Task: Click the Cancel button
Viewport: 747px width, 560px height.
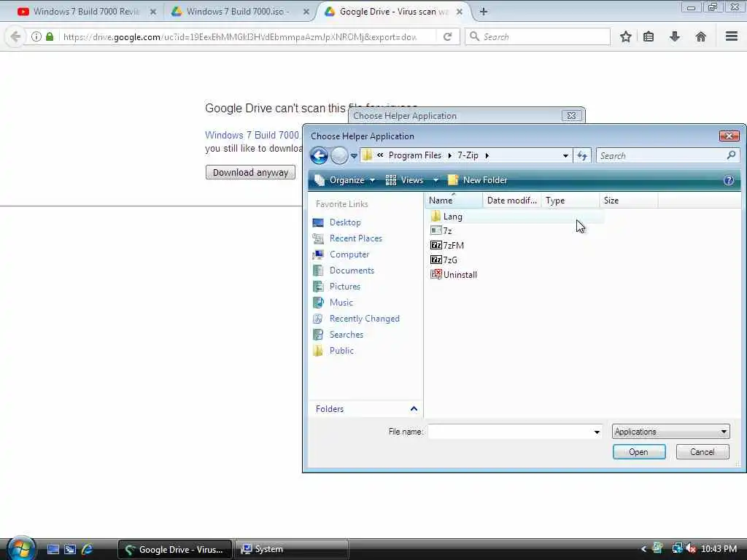Action: point(703,452)
